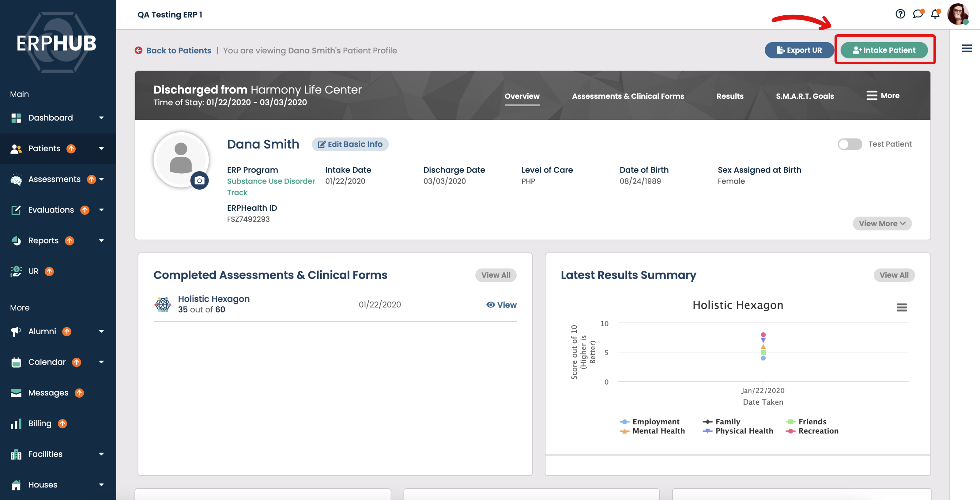Expand the Dashboard sidebar dropdown arrow
The image size is (980, 500).
click(101, 118)
